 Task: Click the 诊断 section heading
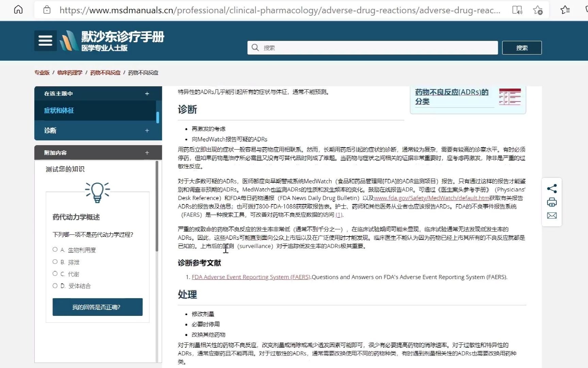[187, 109]
